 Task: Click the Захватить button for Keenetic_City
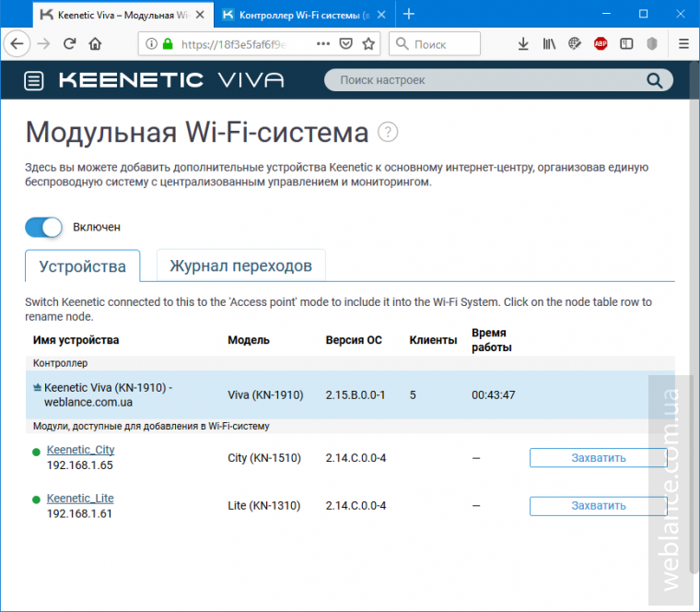point(598,458)
